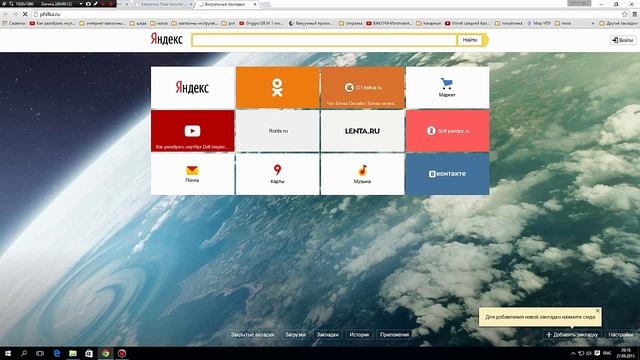Image resolution: width=640 pixels, height=360 pixels.
Task: Open the Yandex tile in visual bookmarks
Action: (193, 87)
